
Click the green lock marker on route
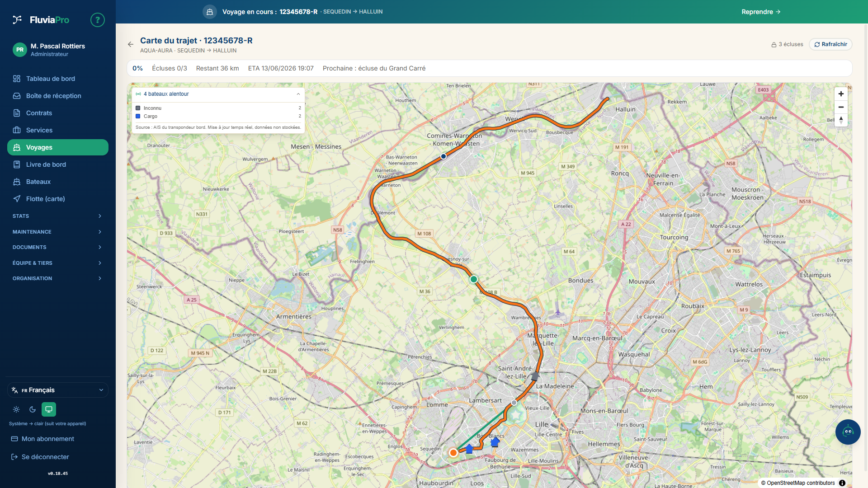[474, 279]
